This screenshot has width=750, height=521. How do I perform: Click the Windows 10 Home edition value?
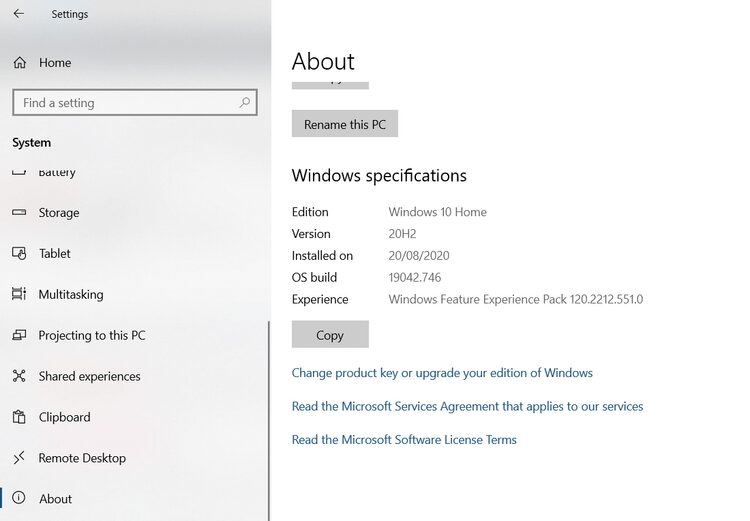click(x=437, y=212)
